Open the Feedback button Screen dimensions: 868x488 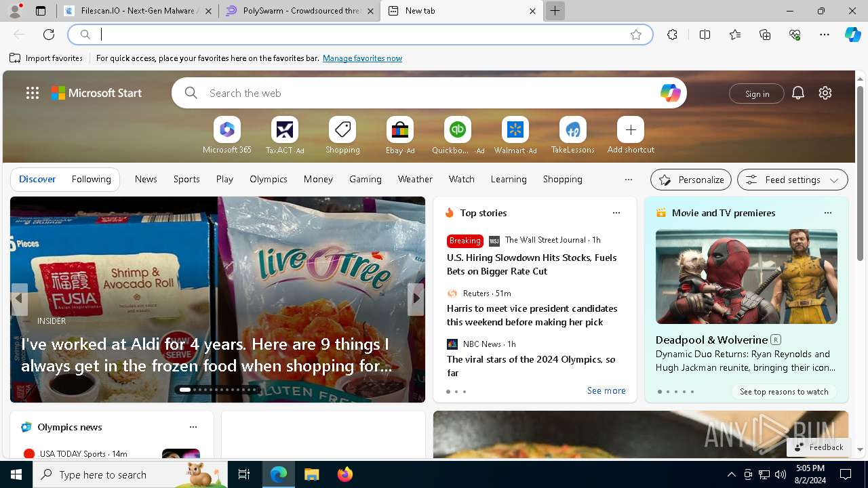818,447
